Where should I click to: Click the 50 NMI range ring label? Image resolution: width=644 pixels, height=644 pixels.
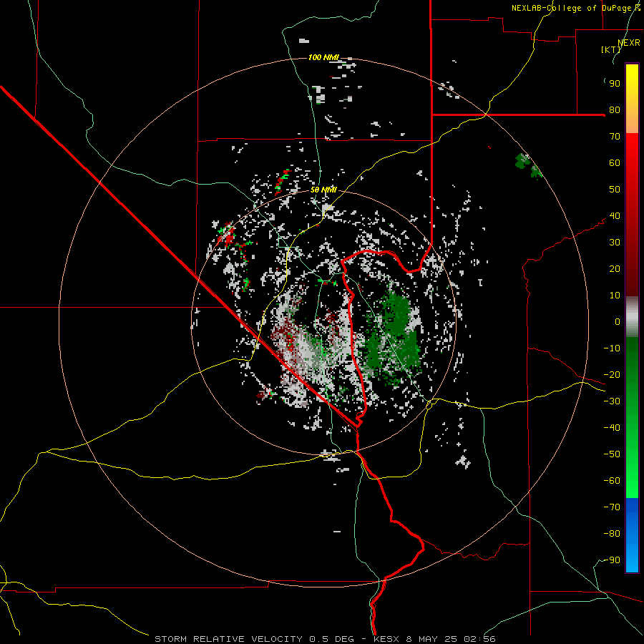coord(323,190)
